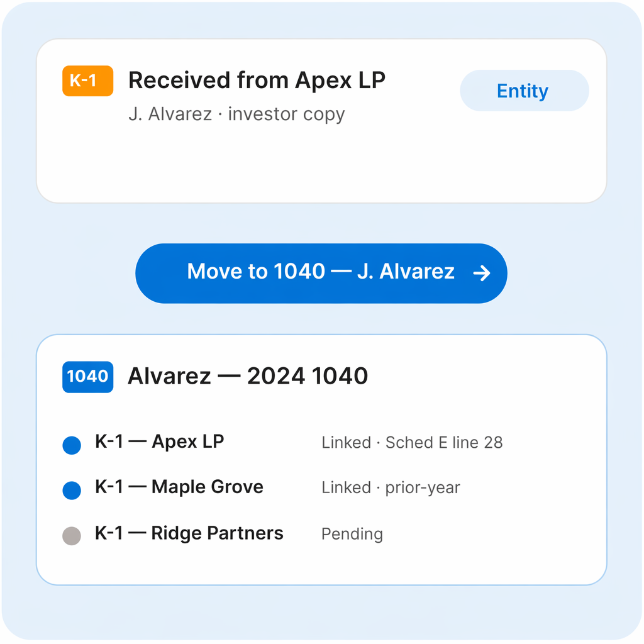Open the Linked · prior-year status text

click(x=391, y=487)
